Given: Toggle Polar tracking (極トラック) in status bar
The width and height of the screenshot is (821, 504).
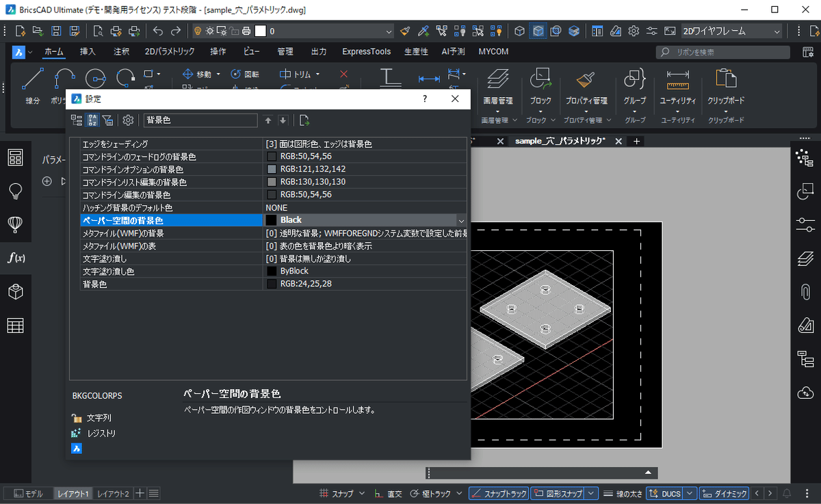Looking at the screenshot, I should pos(432,493).
